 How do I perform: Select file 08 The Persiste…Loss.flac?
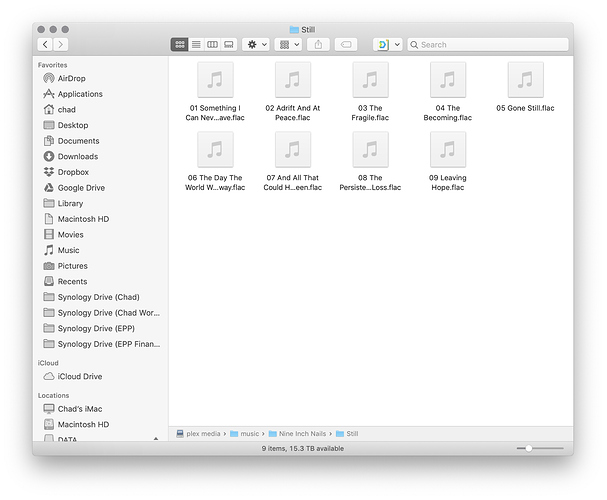(370, 162)
